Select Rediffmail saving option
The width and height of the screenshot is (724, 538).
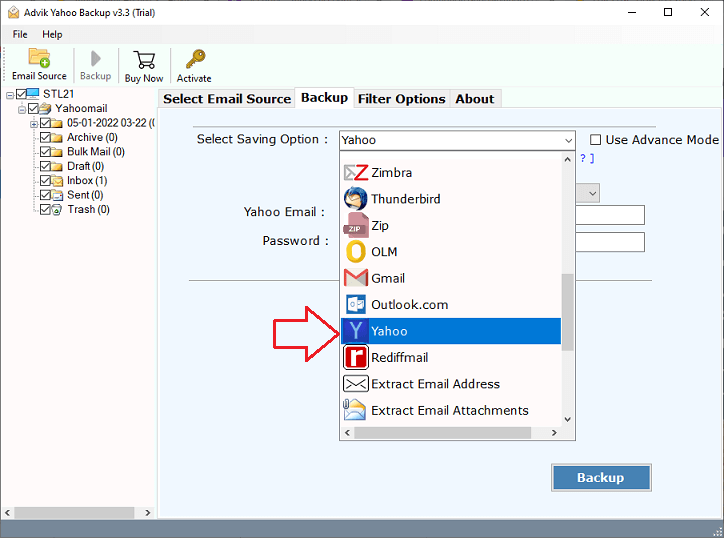(x=451, y=357)
